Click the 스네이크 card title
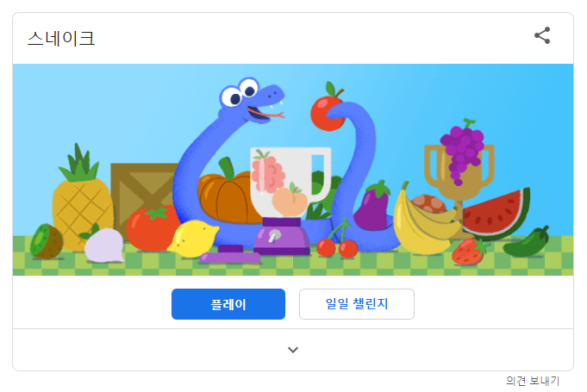The width and height of the screenshot is (587, 392). click(61, 39)
